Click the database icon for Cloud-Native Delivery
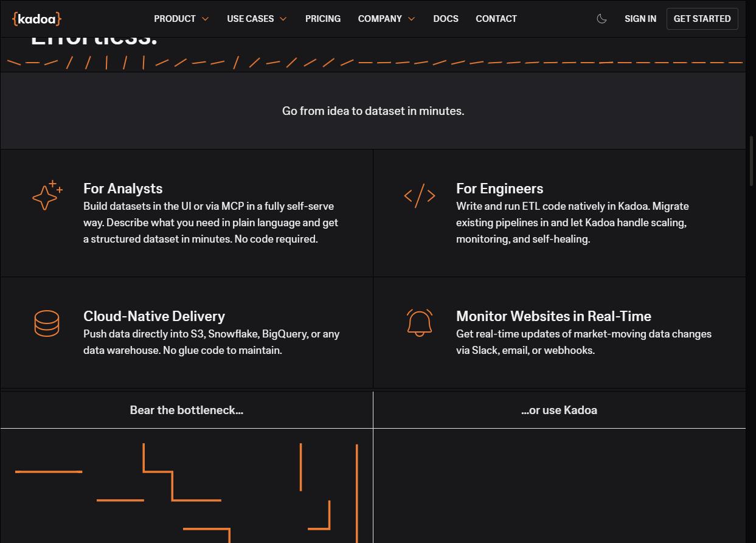756x543 pixels. [47, 323]
